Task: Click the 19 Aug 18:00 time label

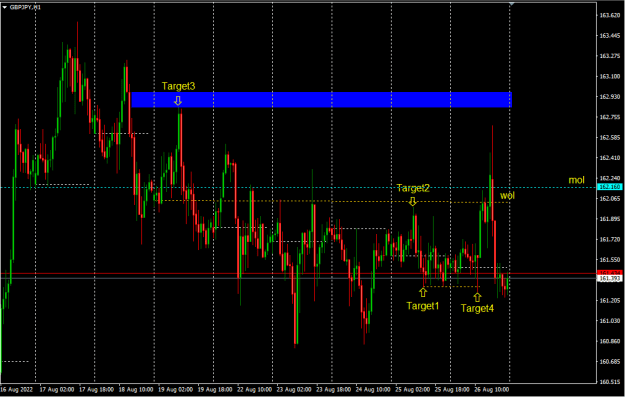Action: pos(215,389)
